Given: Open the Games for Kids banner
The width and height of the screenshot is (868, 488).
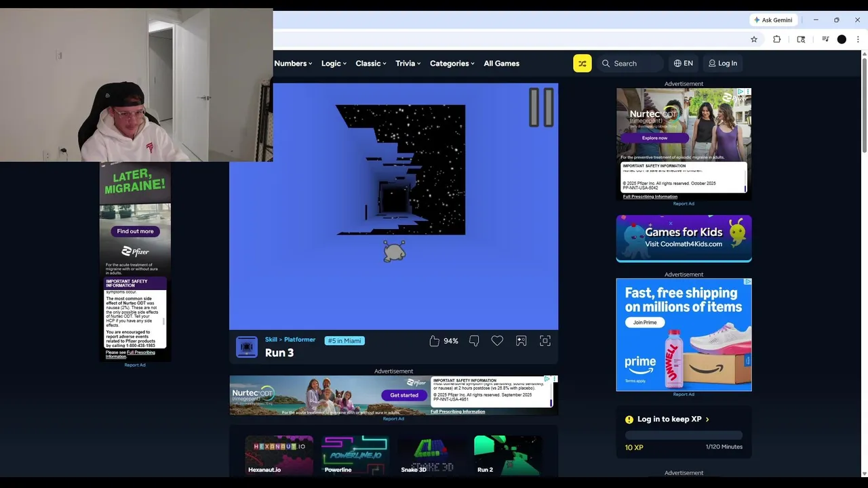Looking at the screenshot, I should 684,239.
